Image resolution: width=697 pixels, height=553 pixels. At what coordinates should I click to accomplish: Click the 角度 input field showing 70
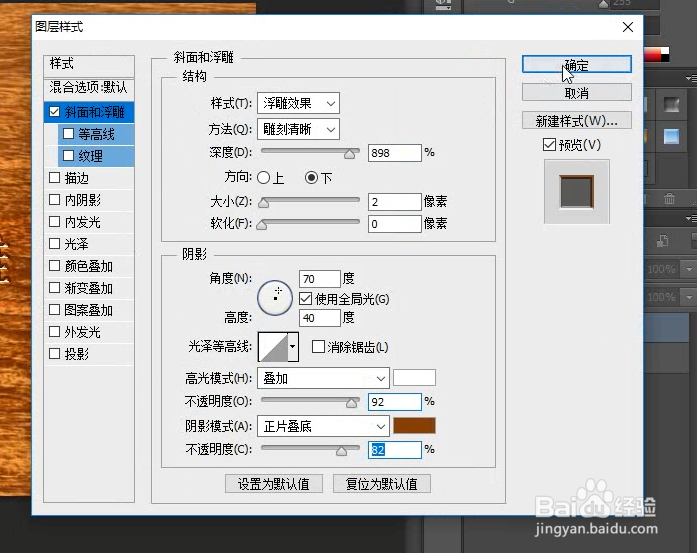click(x=320, y=279)
